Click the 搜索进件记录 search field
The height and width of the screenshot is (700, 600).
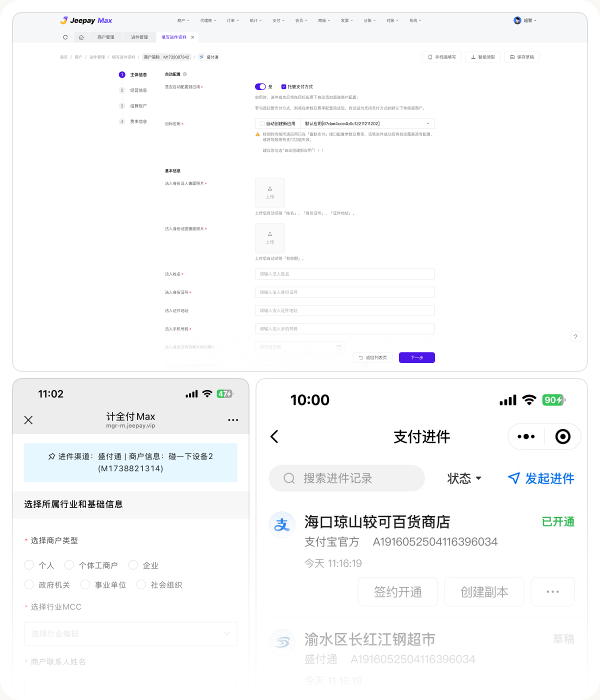point(347,478)
